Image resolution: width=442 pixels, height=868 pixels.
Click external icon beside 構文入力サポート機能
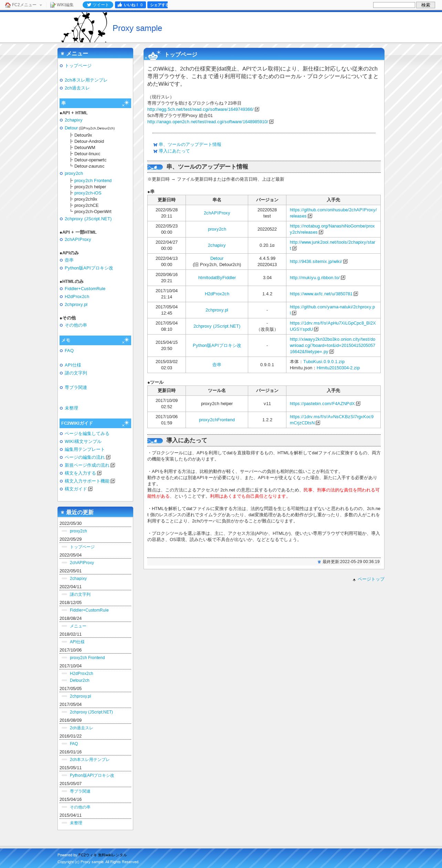[x=113, y=481]
